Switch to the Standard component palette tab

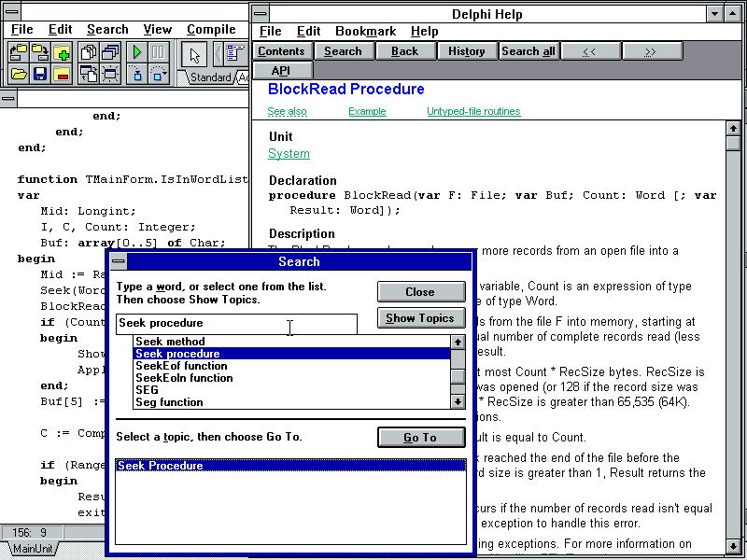click(209, 77)
